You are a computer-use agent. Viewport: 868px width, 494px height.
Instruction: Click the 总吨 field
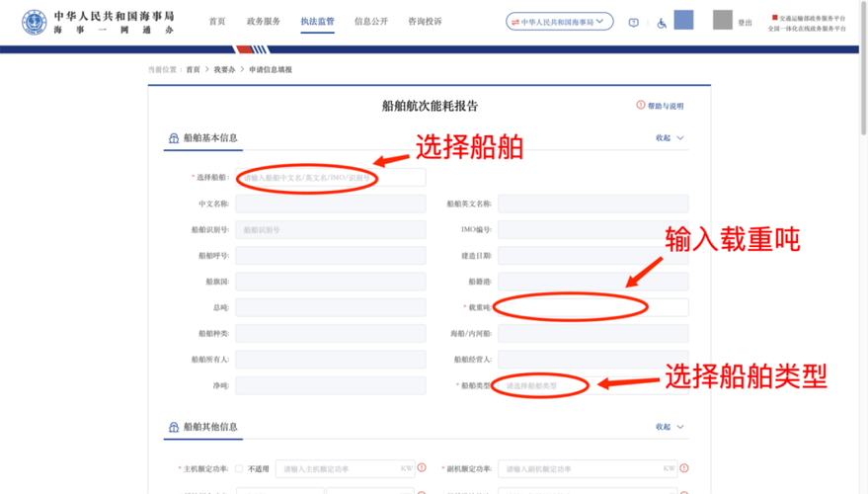[x=331, y=307]
